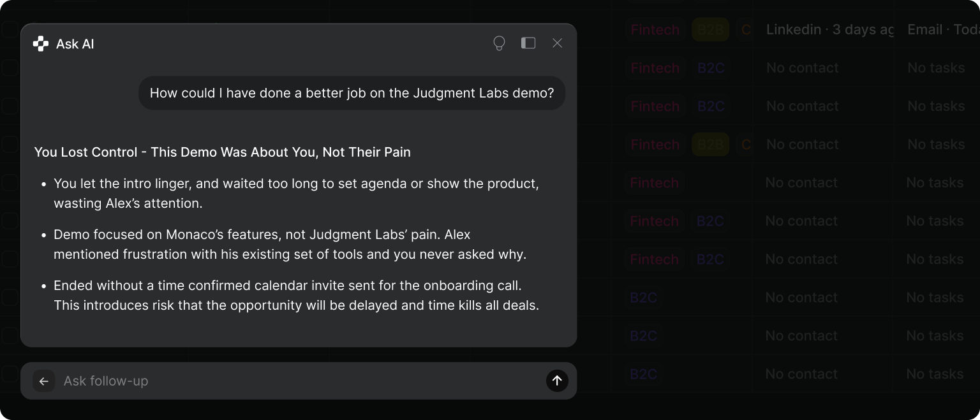
Task: Open the "Linkedin · 3 days ago" contact cell
Action: (x=829, y=30)
